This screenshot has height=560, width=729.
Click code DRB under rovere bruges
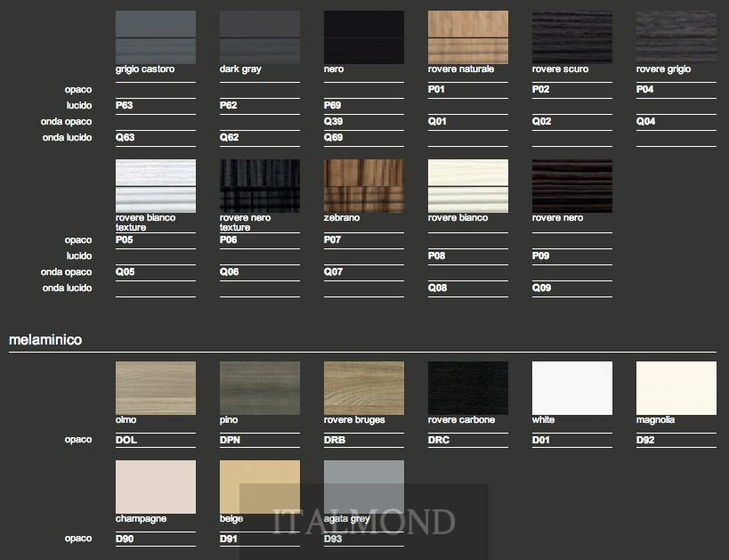(x=335, y=440)
